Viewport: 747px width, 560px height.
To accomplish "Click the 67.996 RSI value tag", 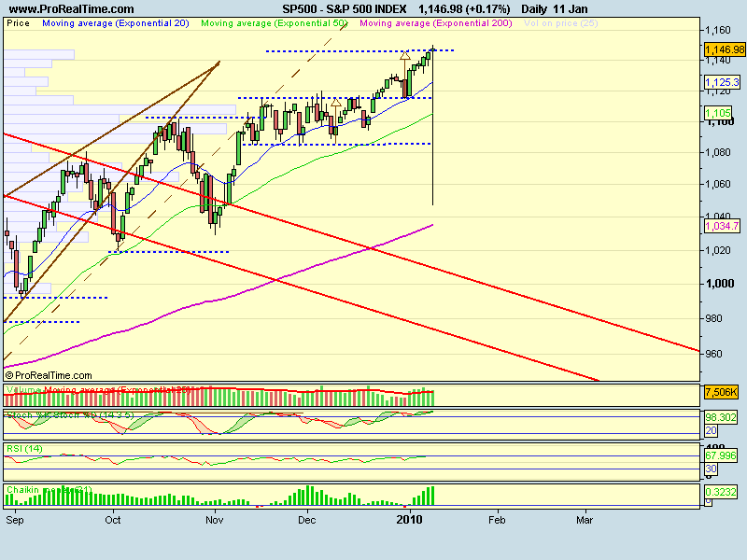I will point(721,455).
